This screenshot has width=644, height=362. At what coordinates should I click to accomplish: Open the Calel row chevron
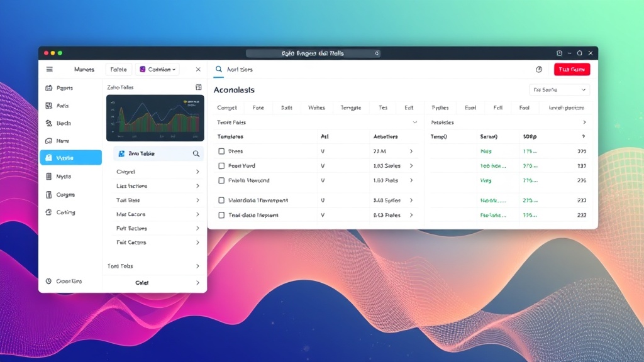pyautogui.click(x=197, y=283)
